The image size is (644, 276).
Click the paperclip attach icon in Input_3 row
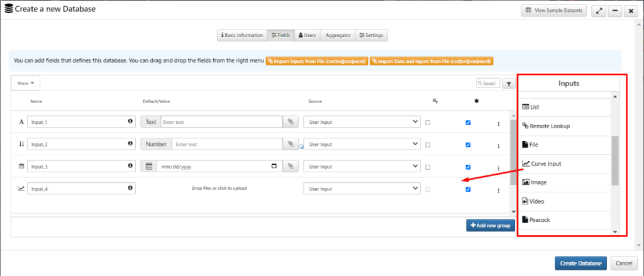[x=291, y=167]
